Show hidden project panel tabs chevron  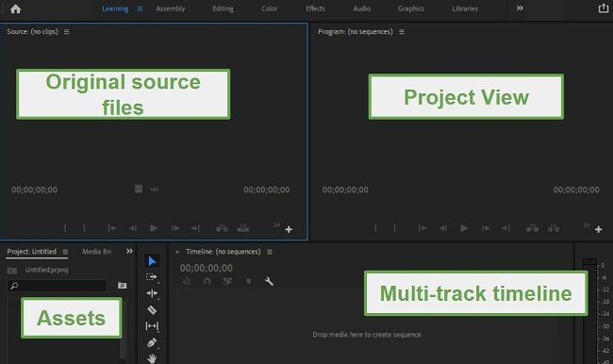129,251
